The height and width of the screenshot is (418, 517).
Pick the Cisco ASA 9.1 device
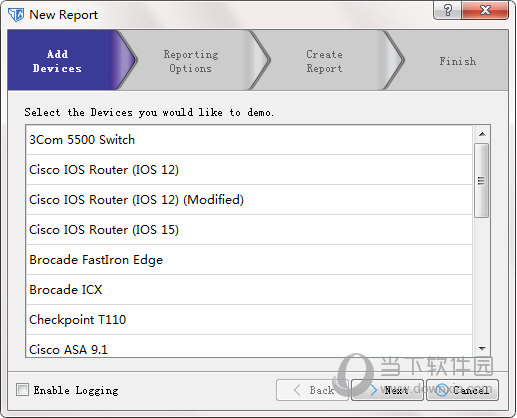pos(249,347)
